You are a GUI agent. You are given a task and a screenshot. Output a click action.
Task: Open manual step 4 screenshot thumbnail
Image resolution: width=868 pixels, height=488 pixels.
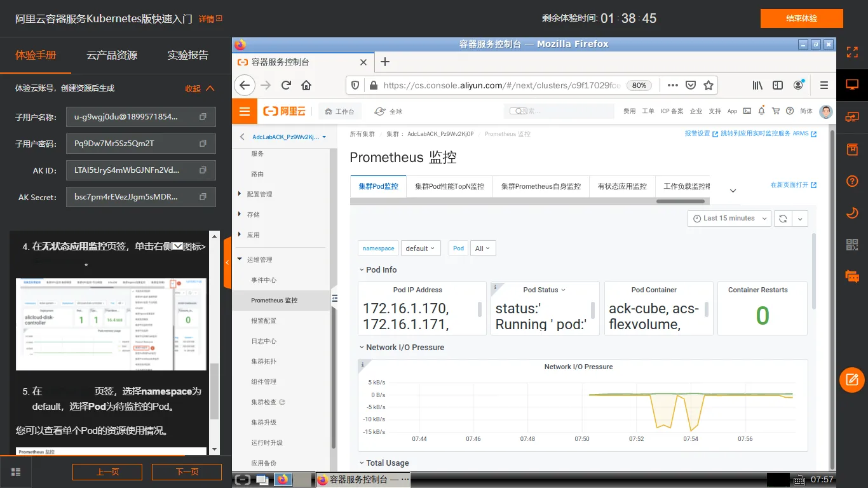coord(111,324)
